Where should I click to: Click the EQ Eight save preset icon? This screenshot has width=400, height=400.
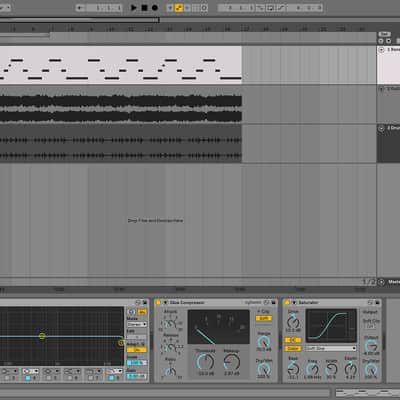145,302
